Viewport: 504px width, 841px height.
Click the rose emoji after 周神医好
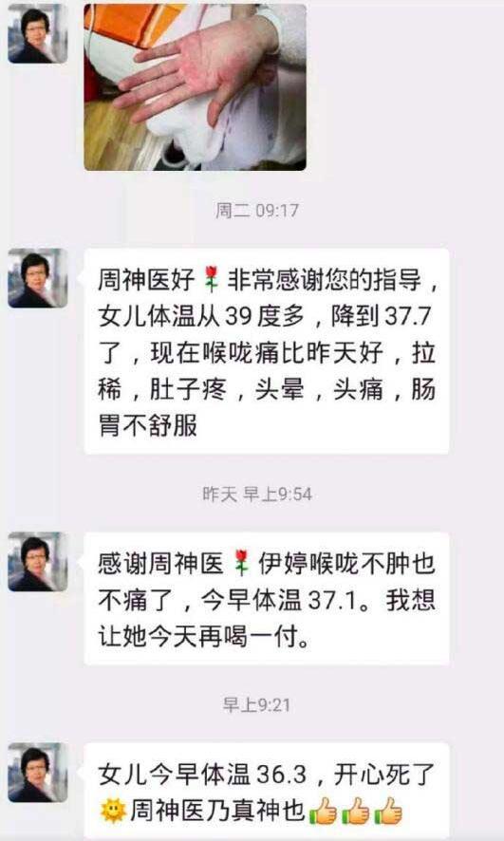[211, 281]
